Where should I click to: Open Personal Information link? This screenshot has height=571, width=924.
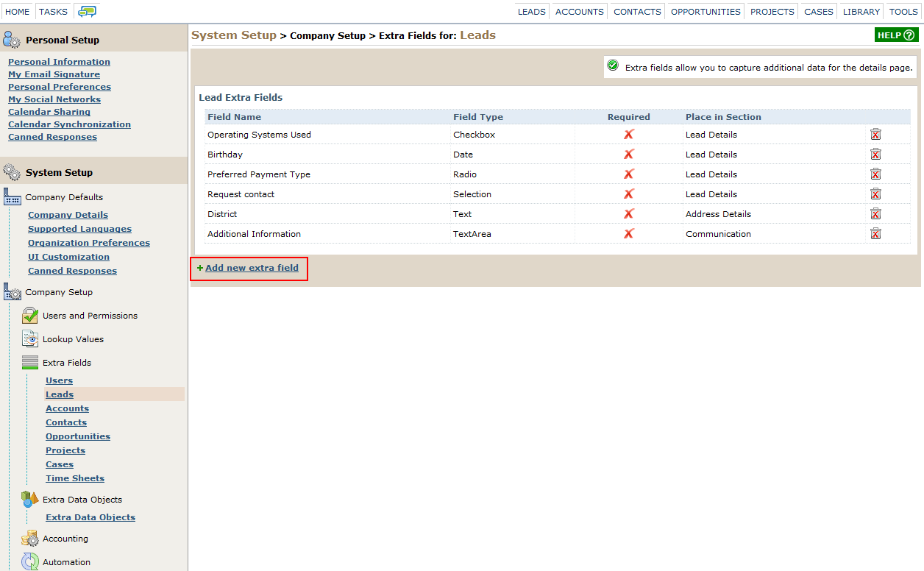tap(59, 62)
